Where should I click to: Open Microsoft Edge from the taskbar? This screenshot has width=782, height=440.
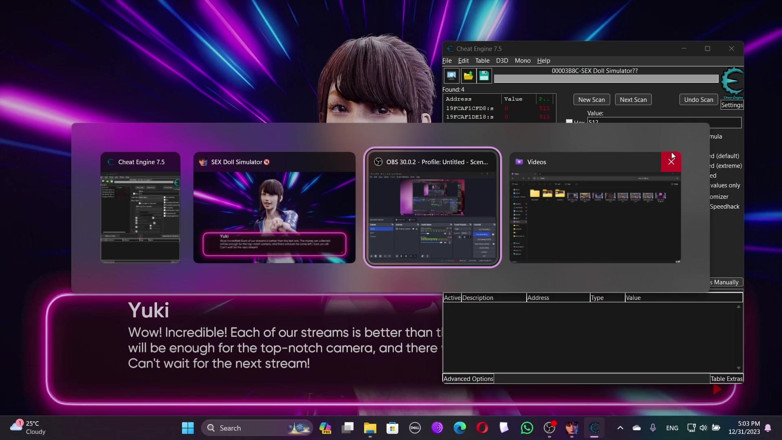click(x=459, y=428)
